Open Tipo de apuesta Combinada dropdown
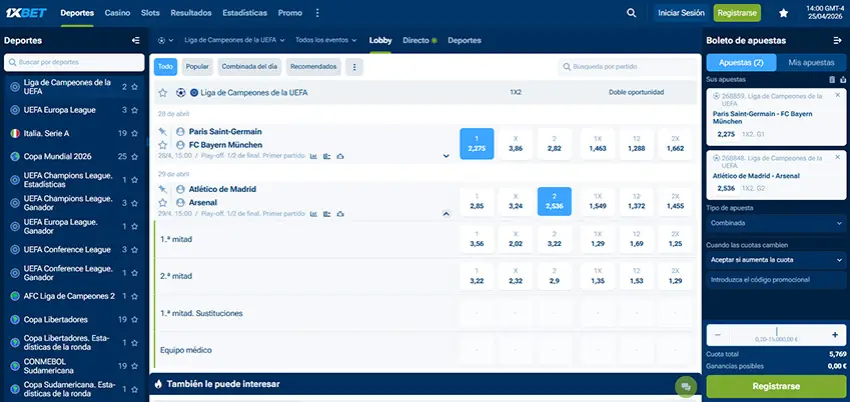The width and height of the screenshot is (850, 402). coord(776,223)
